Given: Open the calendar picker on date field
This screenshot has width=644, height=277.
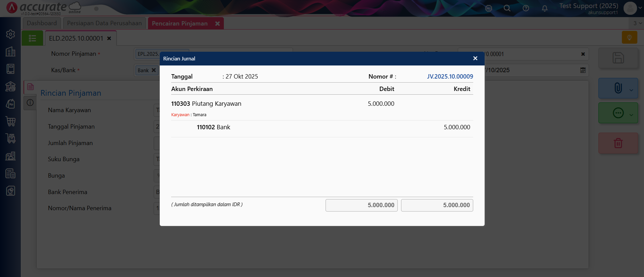Looking at the screenshot, I should pyautogui.click(x=583, y=70).
